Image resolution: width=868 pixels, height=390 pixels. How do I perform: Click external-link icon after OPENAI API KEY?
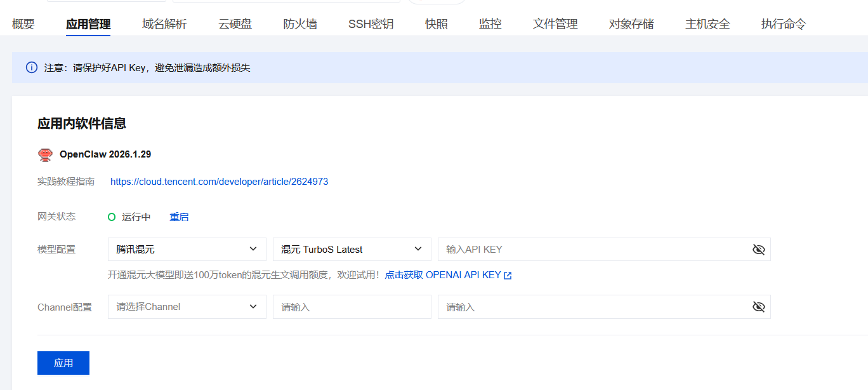(508, 276)
